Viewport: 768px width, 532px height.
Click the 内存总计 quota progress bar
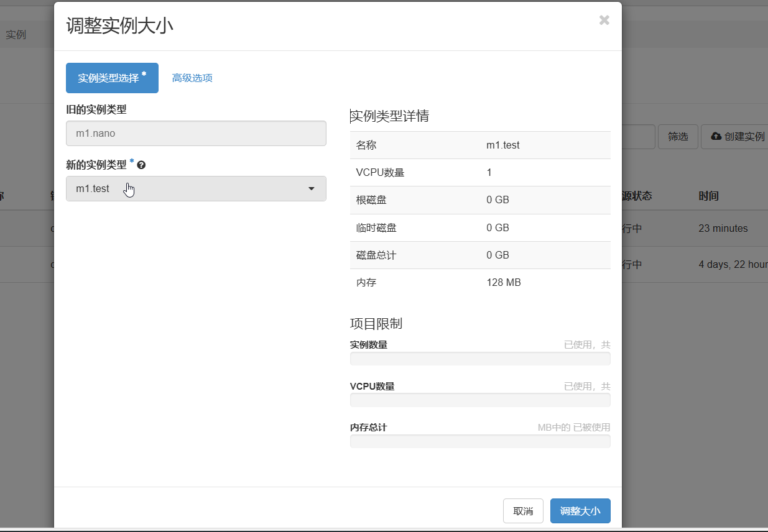pos(480,441)
